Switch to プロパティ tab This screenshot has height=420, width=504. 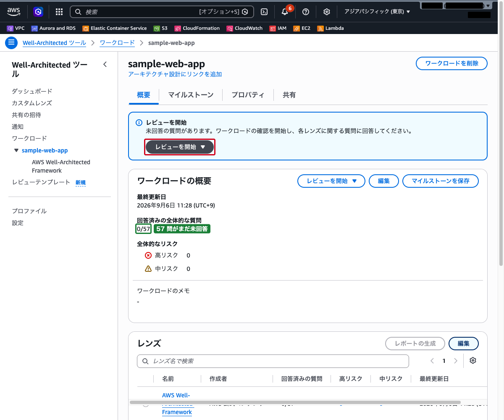(248, 95)
